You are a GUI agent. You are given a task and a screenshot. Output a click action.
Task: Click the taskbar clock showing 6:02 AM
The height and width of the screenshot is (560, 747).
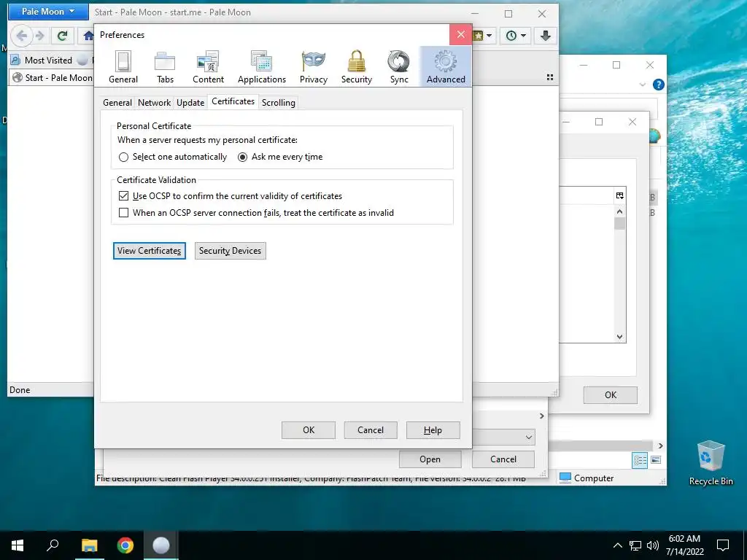click(x=684, y=545)
